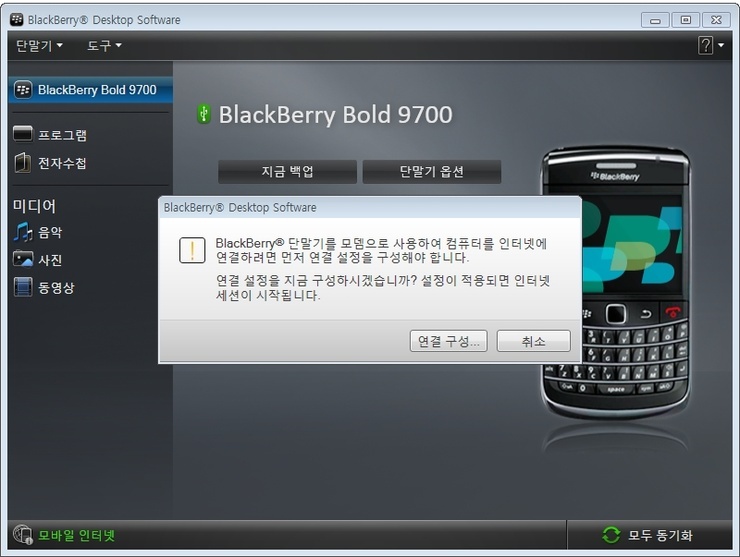The width and height of the screenshot is (740, 557).
Task: Open the 도구 menu
Action: coord(104,46)
